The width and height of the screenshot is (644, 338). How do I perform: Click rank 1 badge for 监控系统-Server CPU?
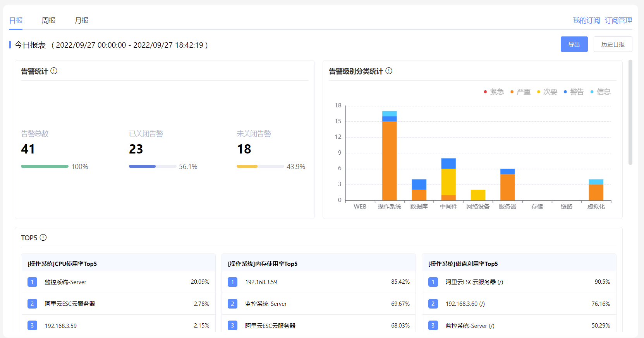pos(32,282)
